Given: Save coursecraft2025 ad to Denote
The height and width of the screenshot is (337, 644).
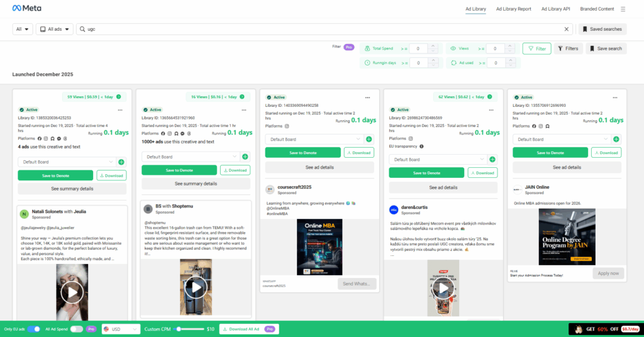Looking at the screenshot, I should 303,153.
